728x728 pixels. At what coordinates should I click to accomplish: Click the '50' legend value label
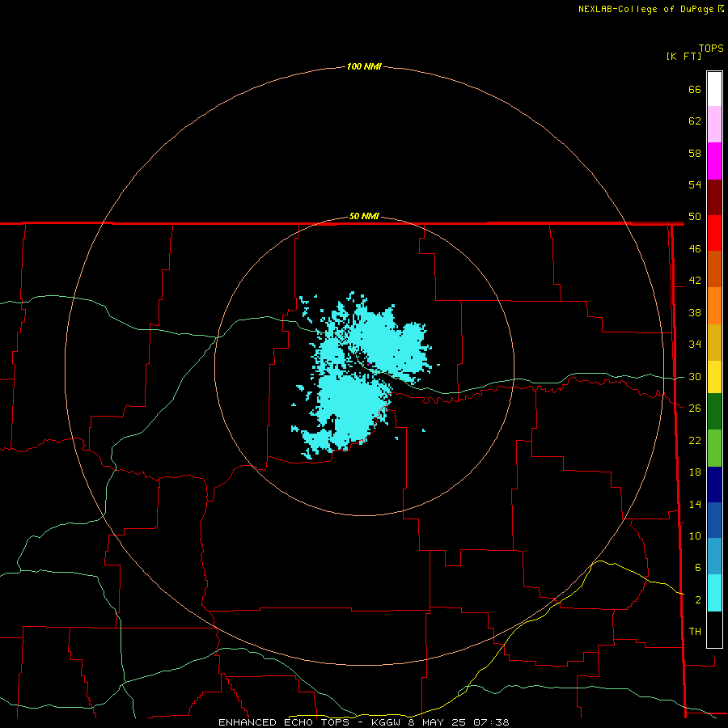[695, 216]
